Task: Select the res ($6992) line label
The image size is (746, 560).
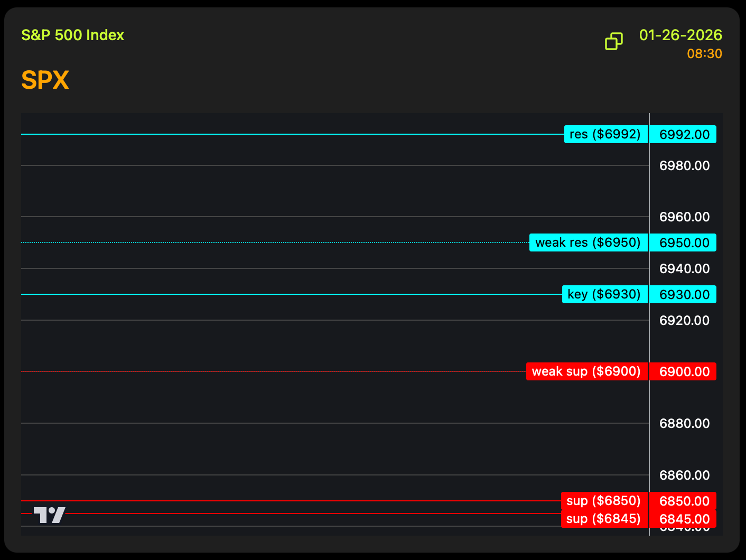Action: tap(605, 134)
